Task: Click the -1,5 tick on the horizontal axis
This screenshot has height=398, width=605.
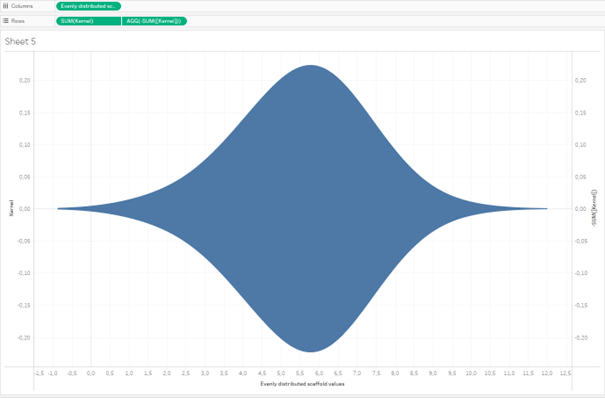Action: pos(39,373)
